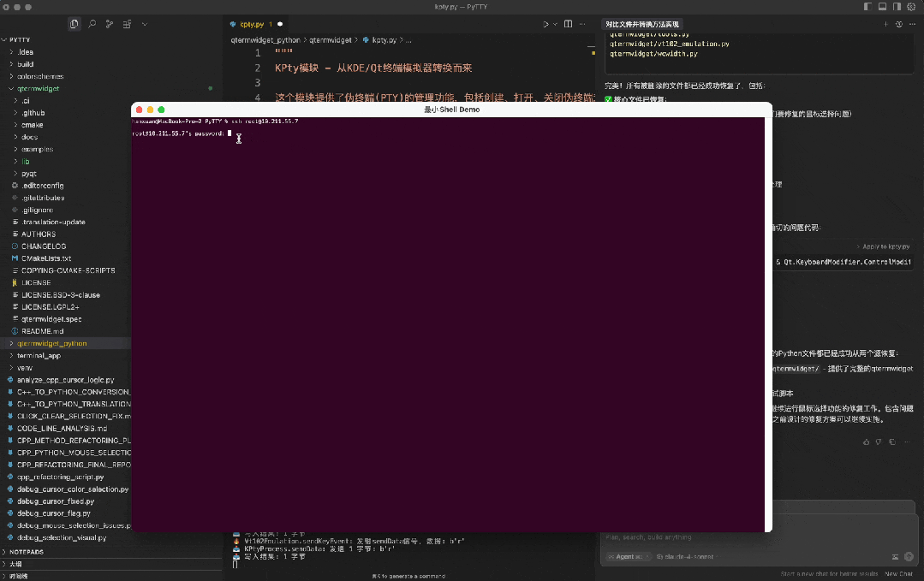
Task: Collapse the qtermwidget folder
Action: [38, 88]
